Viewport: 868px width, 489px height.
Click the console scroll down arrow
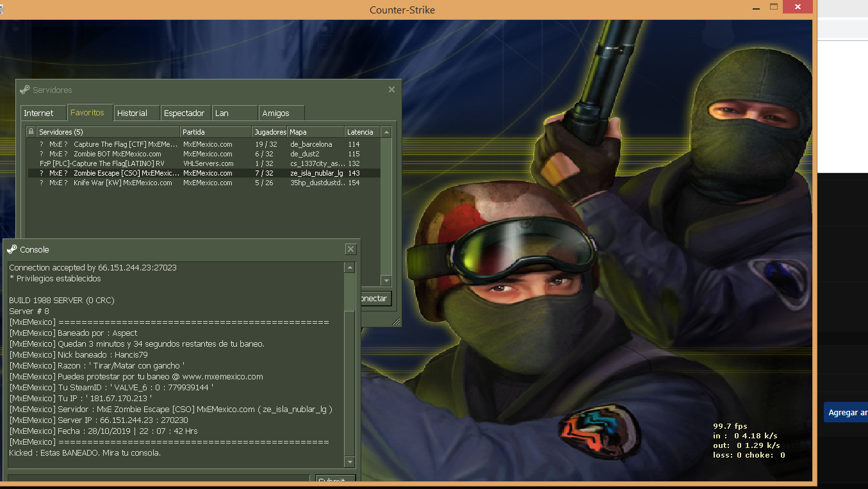pos(349,462)
